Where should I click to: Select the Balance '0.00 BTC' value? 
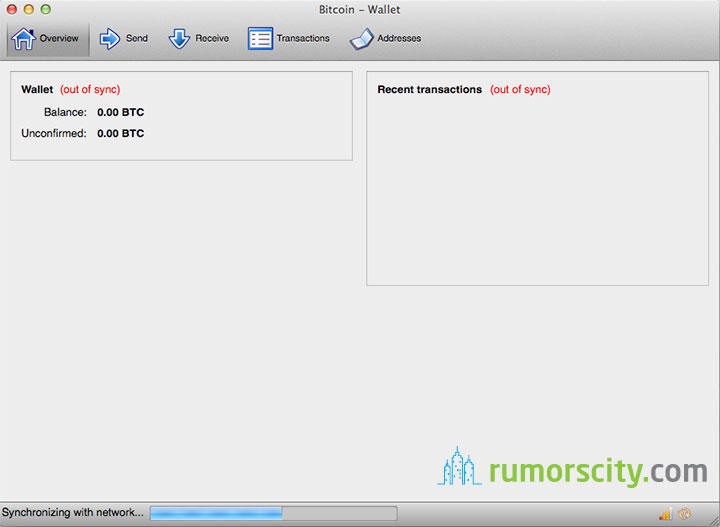point(121,112)
